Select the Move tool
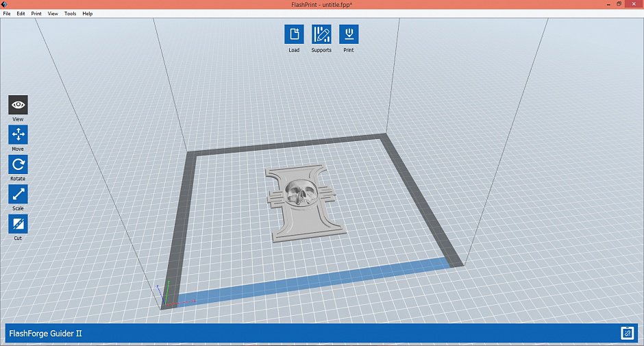The image size is (644, 346). [x=18, y=134]
